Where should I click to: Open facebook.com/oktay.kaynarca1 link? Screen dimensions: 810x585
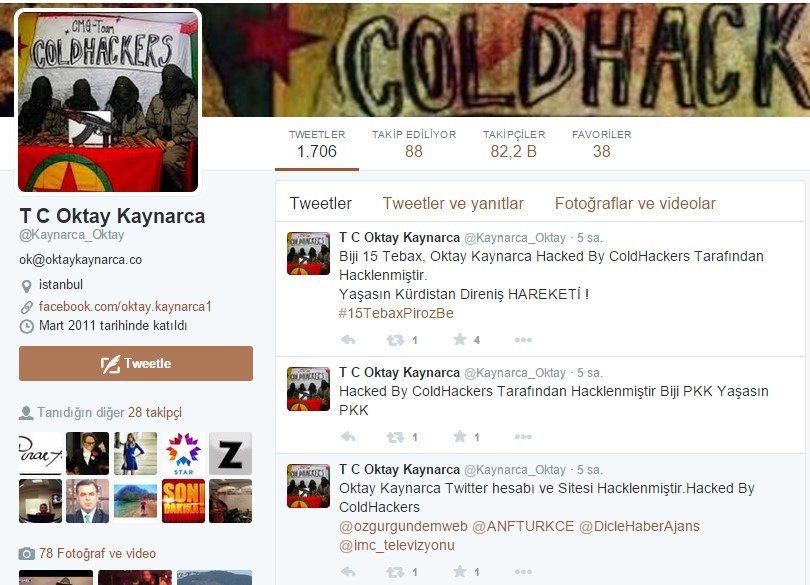125,306
